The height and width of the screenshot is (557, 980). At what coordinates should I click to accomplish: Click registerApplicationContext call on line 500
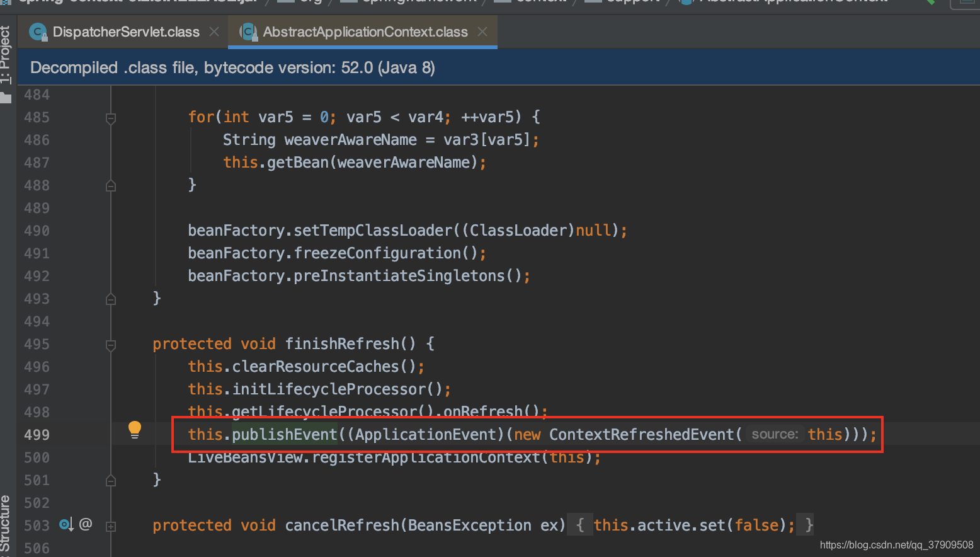pos(426,457)
